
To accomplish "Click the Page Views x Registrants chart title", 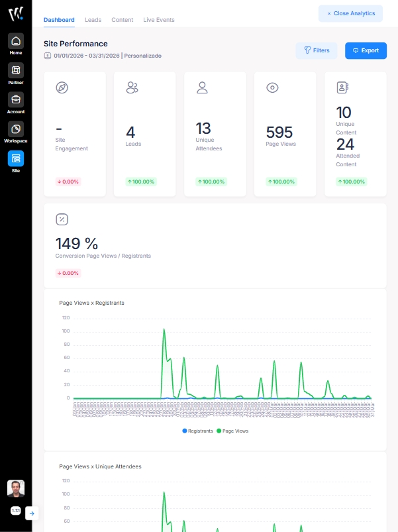I will 91,303.
